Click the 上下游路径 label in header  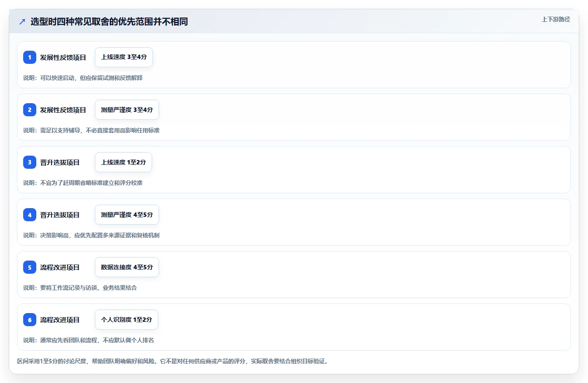[x=556, y=19]
